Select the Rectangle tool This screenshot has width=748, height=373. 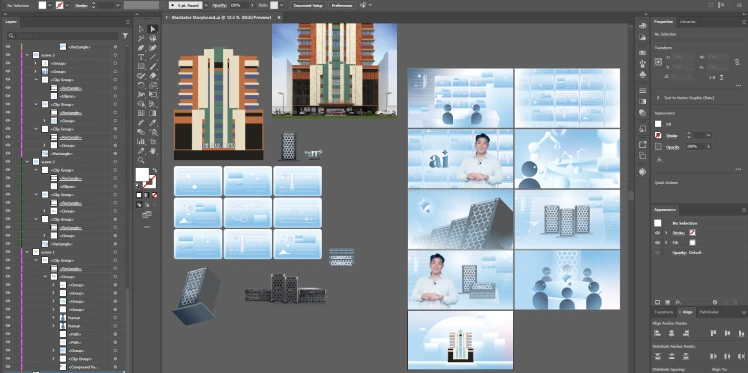[x=141, y=66]
